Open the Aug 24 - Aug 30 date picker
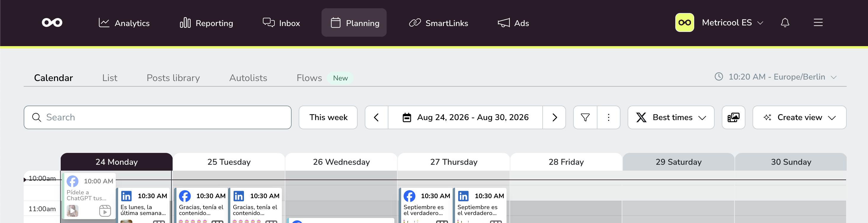 (x=465, y=117)
